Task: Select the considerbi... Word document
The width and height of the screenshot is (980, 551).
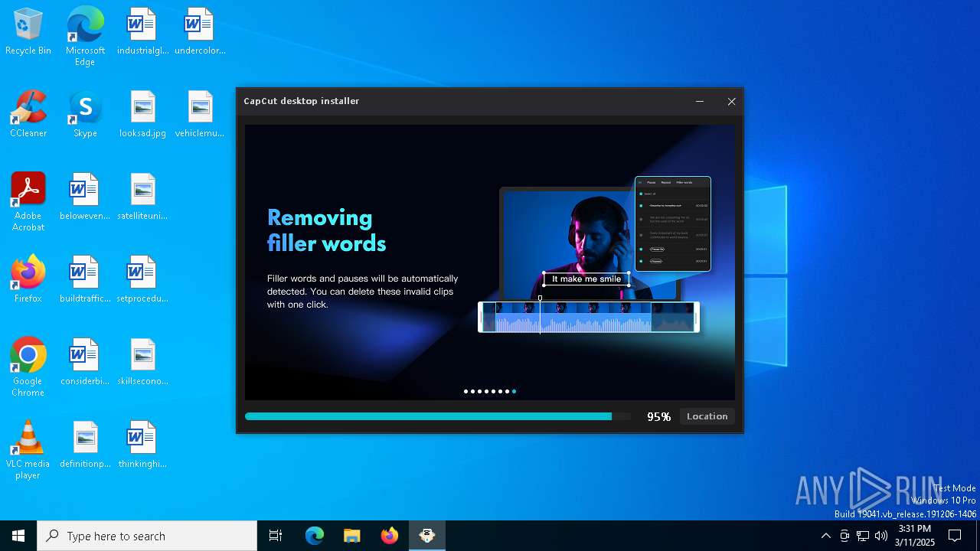Action: pyautogui.click(x=85, y=363)
